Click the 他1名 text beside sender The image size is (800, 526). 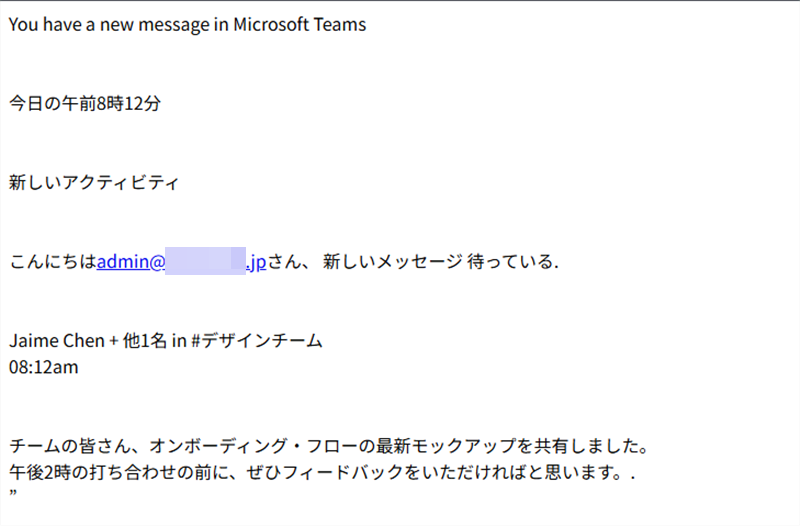point(144,340)
